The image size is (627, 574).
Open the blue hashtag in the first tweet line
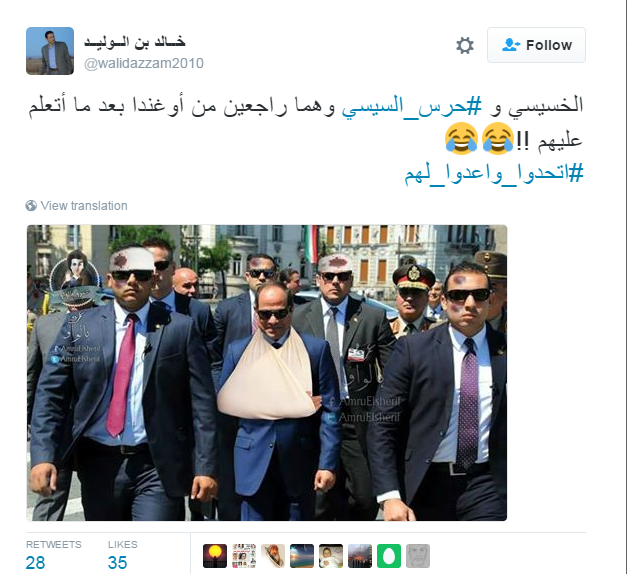412,106
